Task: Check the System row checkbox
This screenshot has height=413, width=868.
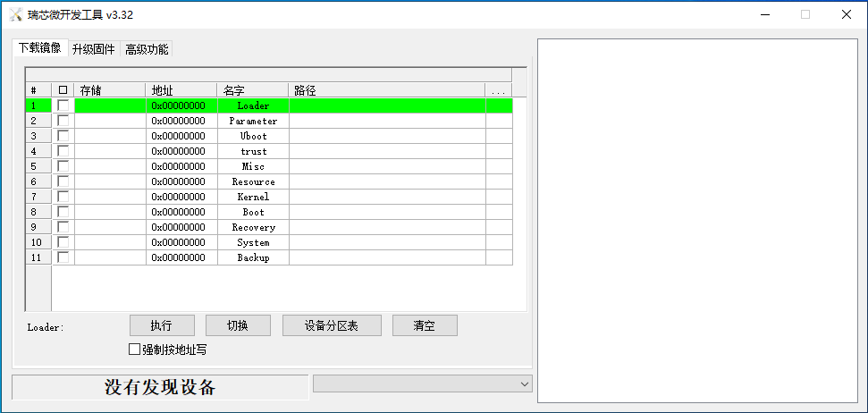Action: tap(63, 242)
